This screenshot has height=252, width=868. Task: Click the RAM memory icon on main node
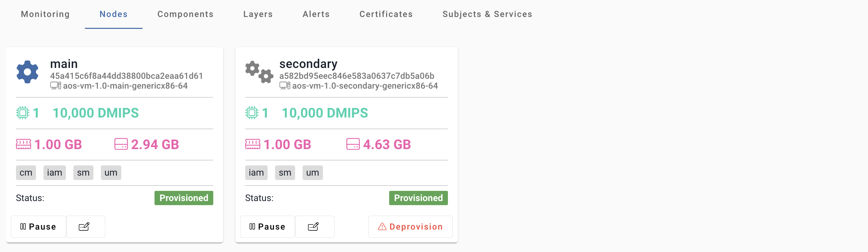[23, 144]
